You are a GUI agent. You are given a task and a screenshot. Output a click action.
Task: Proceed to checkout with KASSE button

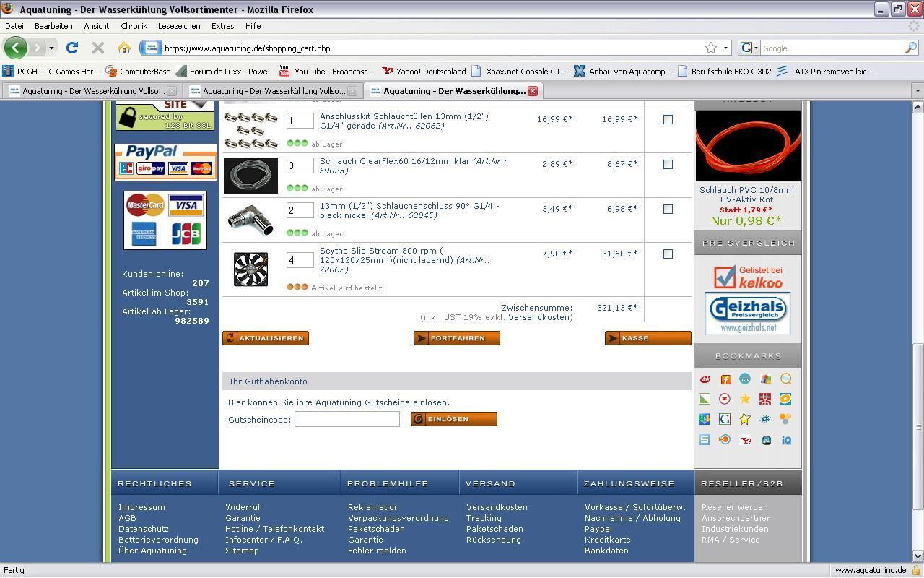[x=648, y=338]
